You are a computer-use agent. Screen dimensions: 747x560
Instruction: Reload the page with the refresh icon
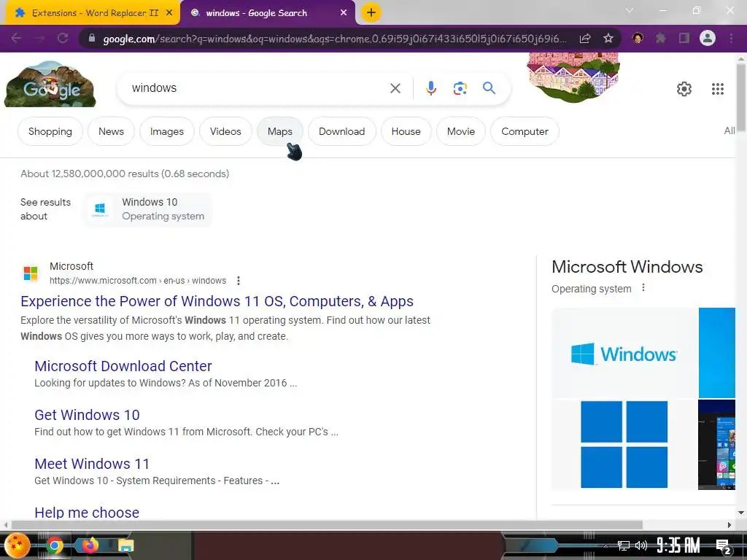pyautogui.click(x=63, y=38)
